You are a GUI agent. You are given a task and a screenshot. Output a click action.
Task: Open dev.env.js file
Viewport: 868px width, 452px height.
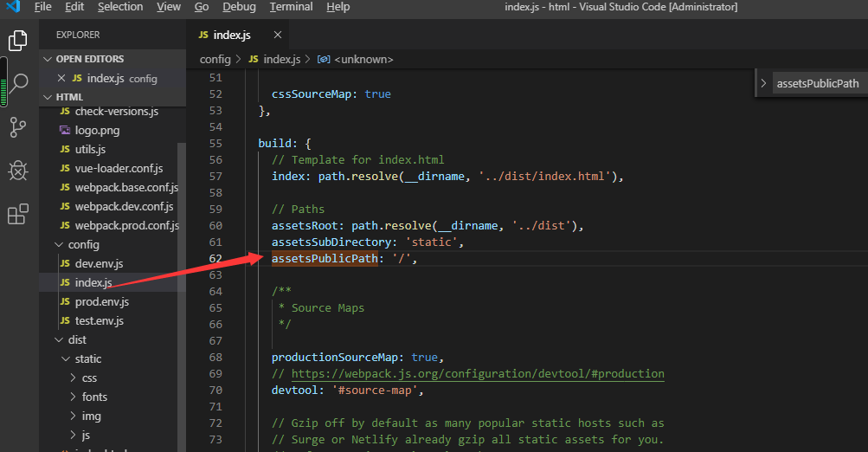coord(100,263)
